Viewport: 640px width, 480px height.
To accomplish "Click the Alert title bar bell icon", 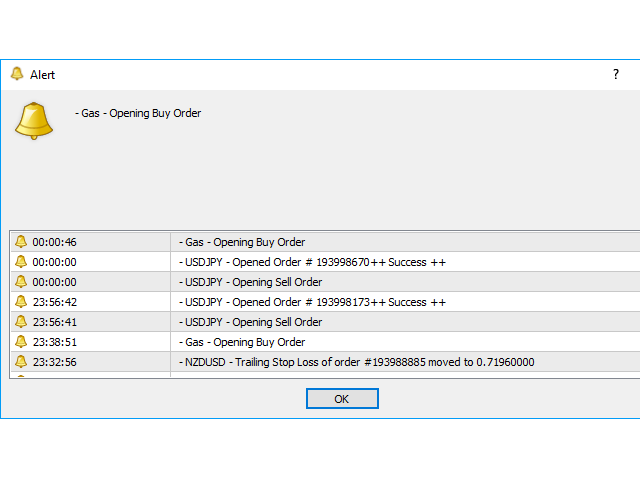I will pyautogui.click(x=17, y=74).
